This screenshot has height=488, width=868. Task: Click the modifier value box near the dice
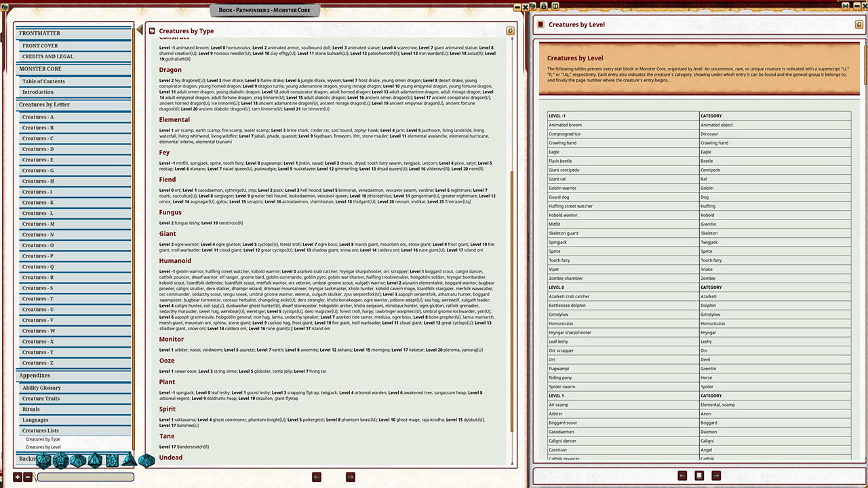click(85, 477)
